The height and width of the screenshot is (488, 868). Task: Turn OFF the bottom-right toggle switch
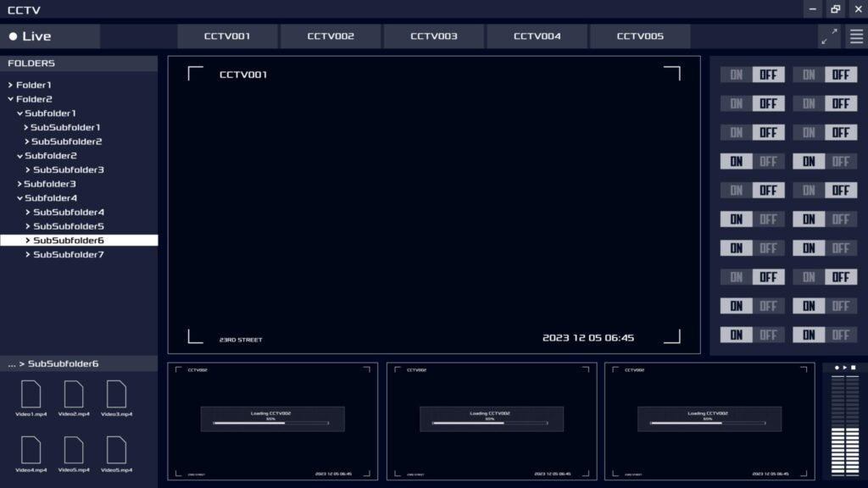coord(840,335)
